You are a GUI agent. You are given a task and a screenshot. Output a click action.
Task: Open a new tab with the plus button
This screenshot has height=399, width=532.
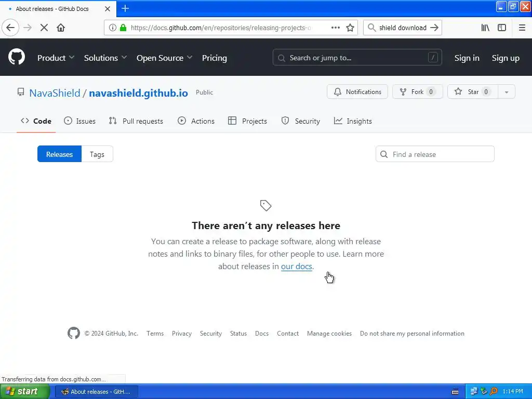[125, 8]
